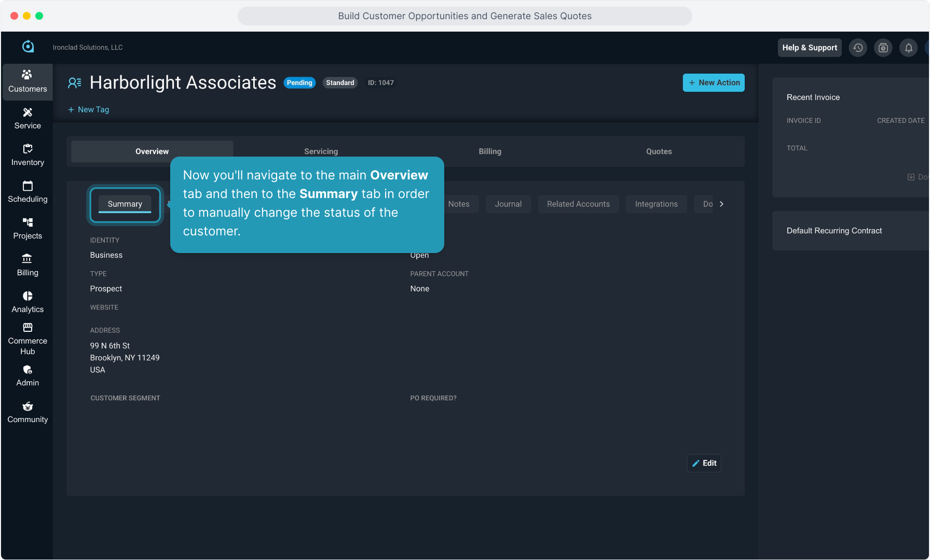
Task: Switch to the Quotes tab
Action: click(x=659, y=151)
